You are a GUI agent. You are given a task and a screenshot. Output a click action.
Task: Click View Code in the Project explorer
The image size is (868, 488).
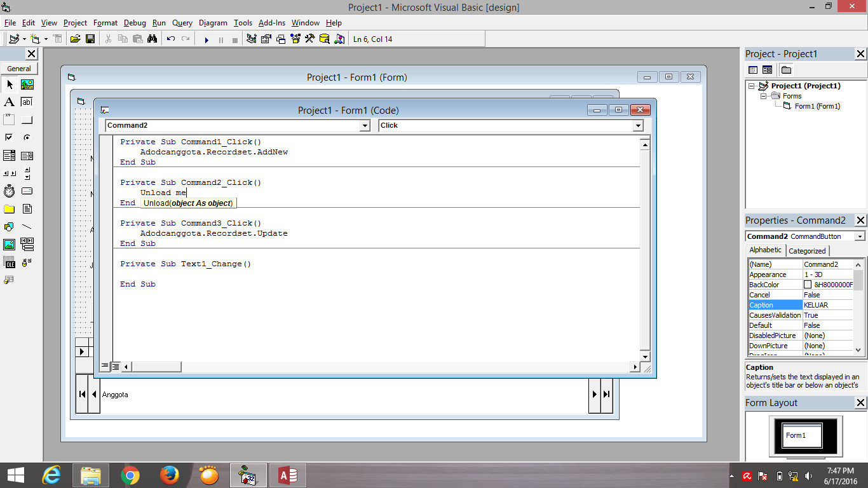pyautogui.click(x=754, y=70)
